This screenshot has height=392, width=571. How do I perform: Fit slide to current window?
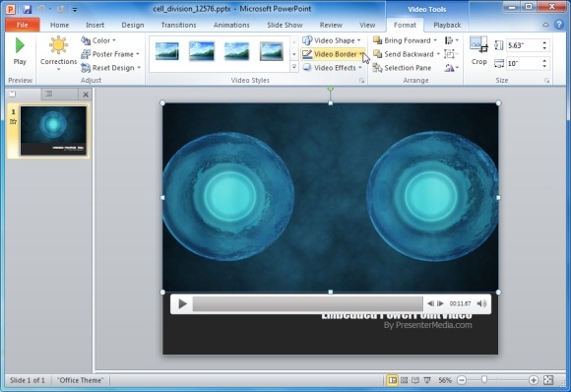click(548, 380)
